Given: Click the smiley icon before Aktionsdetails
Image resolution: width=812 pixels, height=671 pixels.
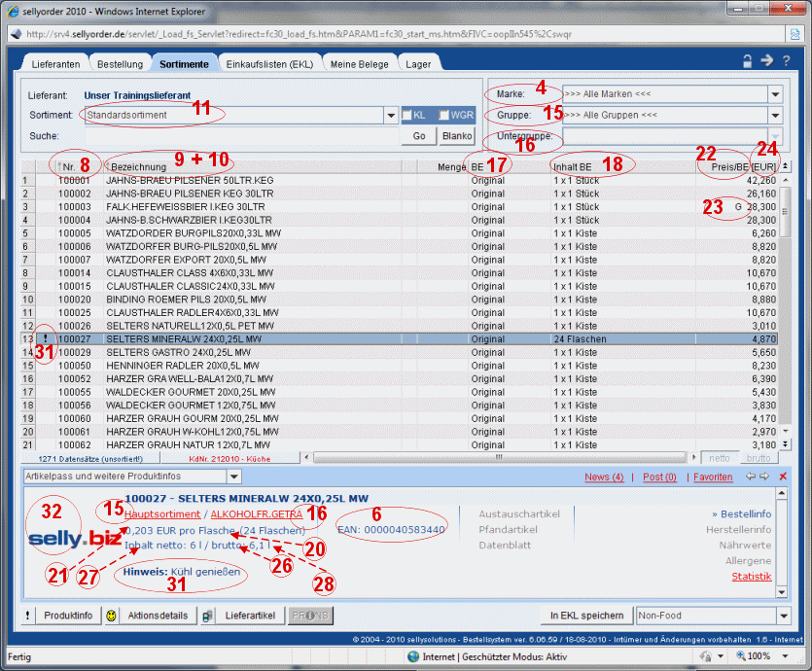Looking at the screenshot, I should click(112, 616).
